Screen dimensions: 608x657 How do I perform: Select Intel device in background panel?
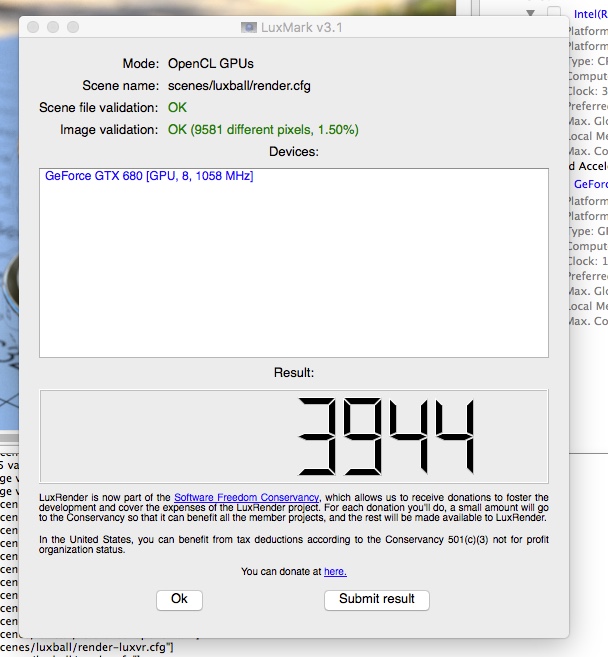click(590, 14)
